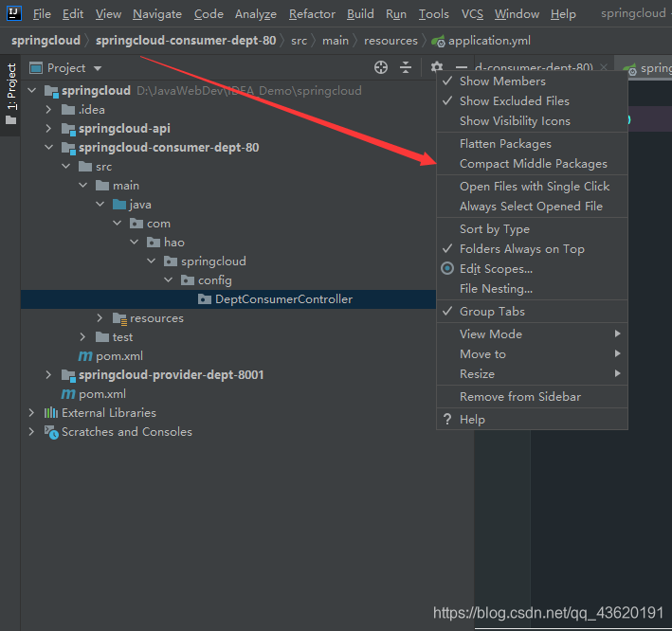Enable Compact Middle Packages
672x631 pixels.
point(532,164)
